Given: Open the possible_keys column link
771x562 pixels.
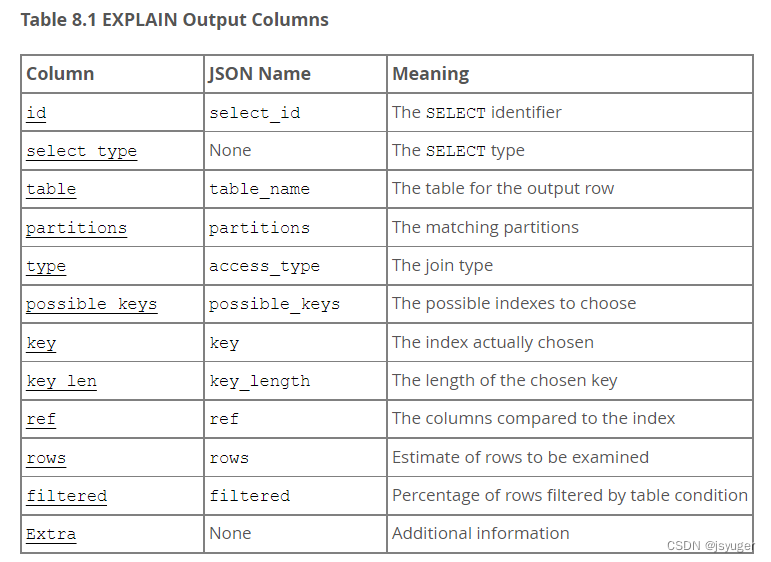Looking at the screenshot, I should pyautogui.click(x=91, y=304).
